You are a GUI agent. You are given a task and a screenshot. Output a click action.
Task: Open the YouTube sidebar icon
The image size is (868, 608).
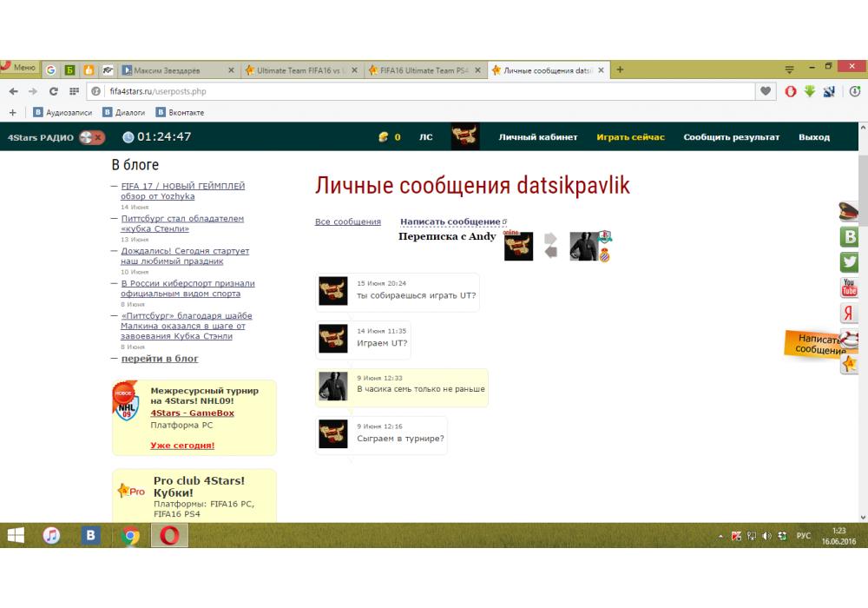click(x=849, y=287)
